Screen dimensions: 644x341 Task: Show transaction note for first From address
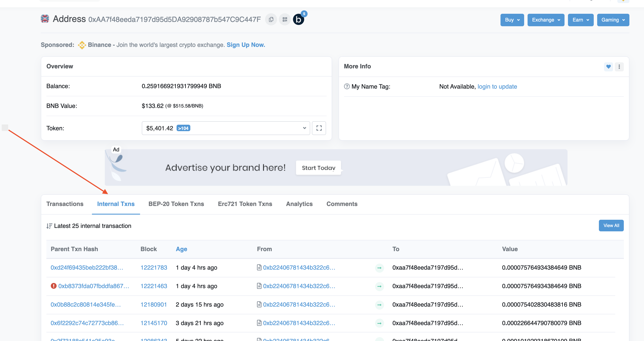pyautogui.click(x=259, y=267)
